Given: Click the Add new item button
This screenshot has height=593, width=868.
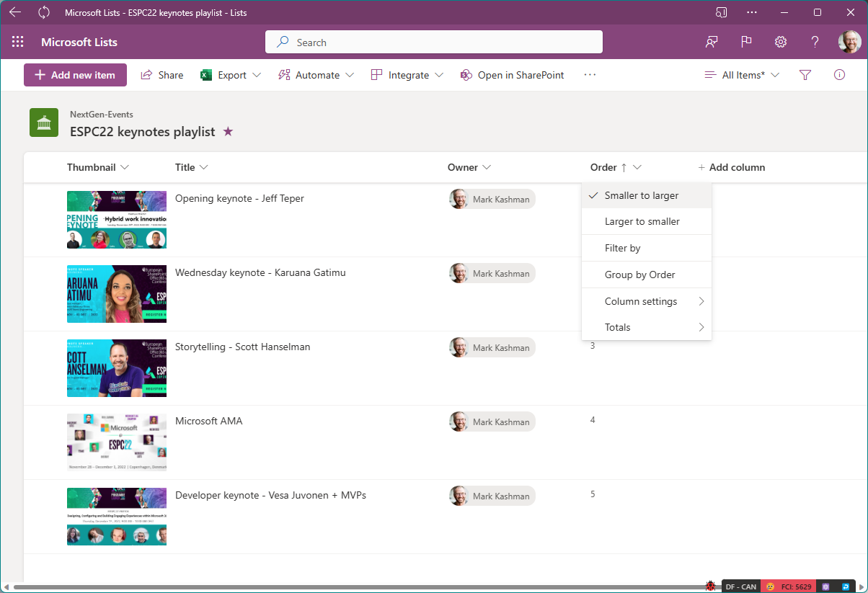Looking at the screenshot, I should [75, 74].
